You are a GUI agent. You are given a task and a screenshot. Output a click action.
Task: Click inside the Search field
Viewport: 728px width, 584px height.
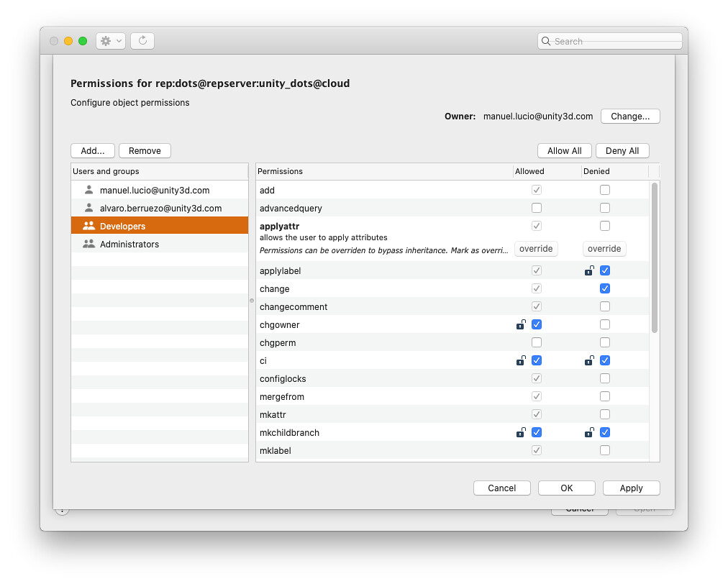[x=610, y=41]
